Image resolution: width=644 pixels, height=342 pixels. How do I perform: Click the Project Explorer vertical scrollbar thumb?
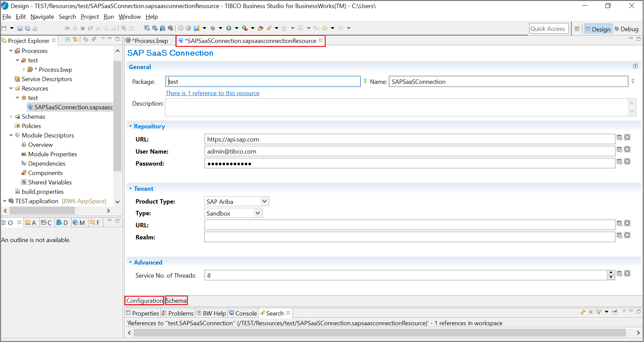[x=117, y=116]
